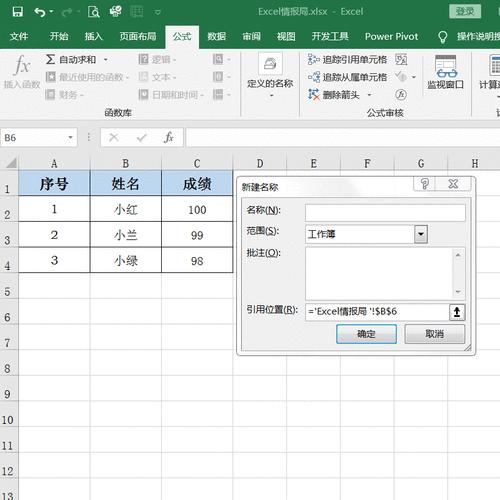
Task: Click the Evaluate Formula icon
Action: point(401,95)
